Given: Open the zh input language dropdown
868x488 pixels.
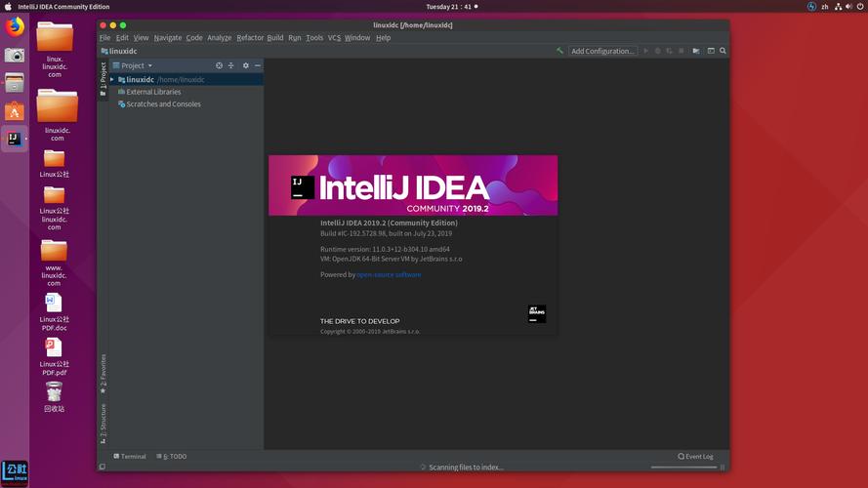Looking at the screenshot, I should coord(825,7).
